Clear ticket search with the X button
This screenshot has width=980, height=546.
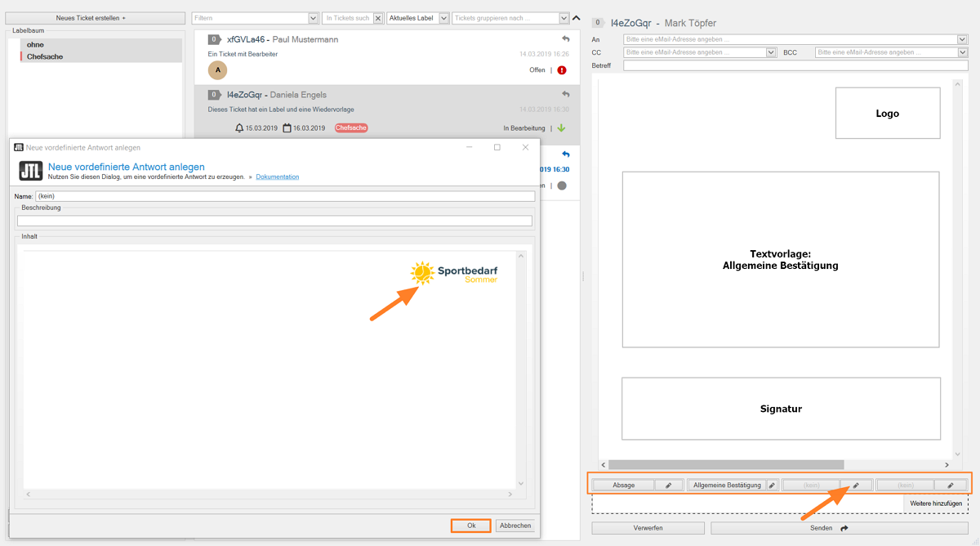click(378, 18)
